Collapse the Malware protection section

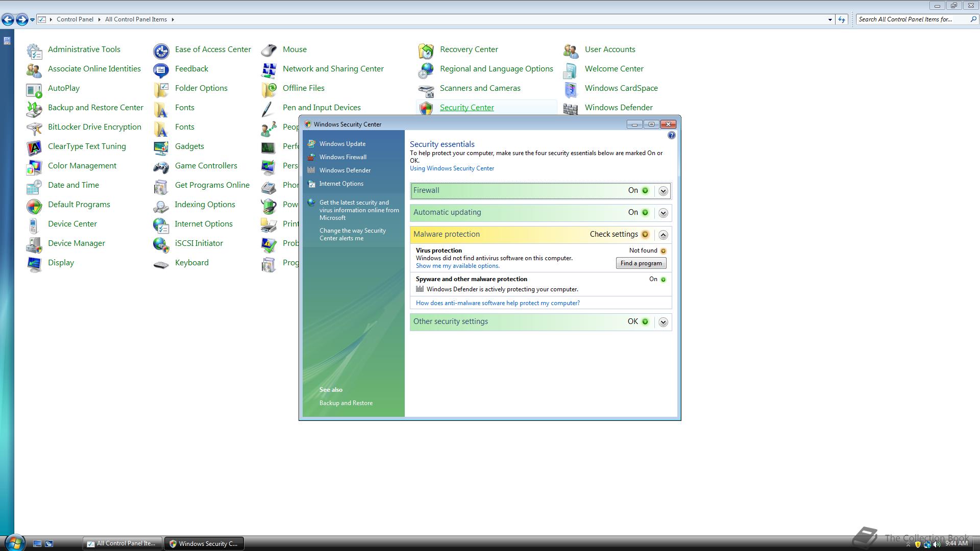pos(663,235)
